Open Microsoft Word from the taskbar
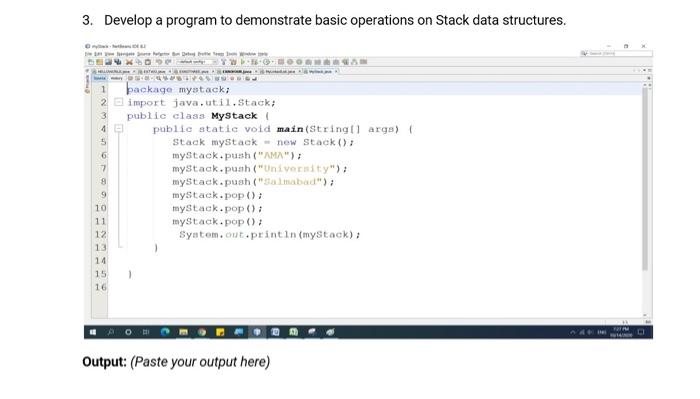700x399 pixels. (x=275, y=332)
